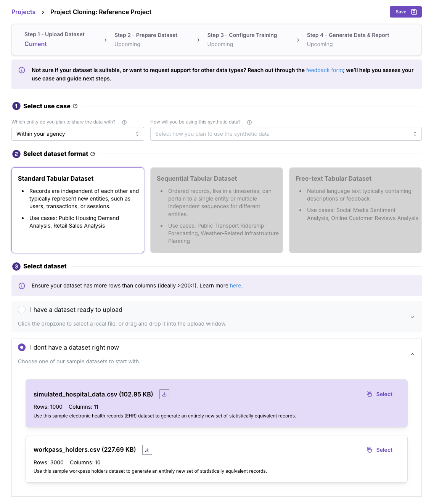Go to Step 2 - Prepare Dataset
434x504 pixels.
146,40
